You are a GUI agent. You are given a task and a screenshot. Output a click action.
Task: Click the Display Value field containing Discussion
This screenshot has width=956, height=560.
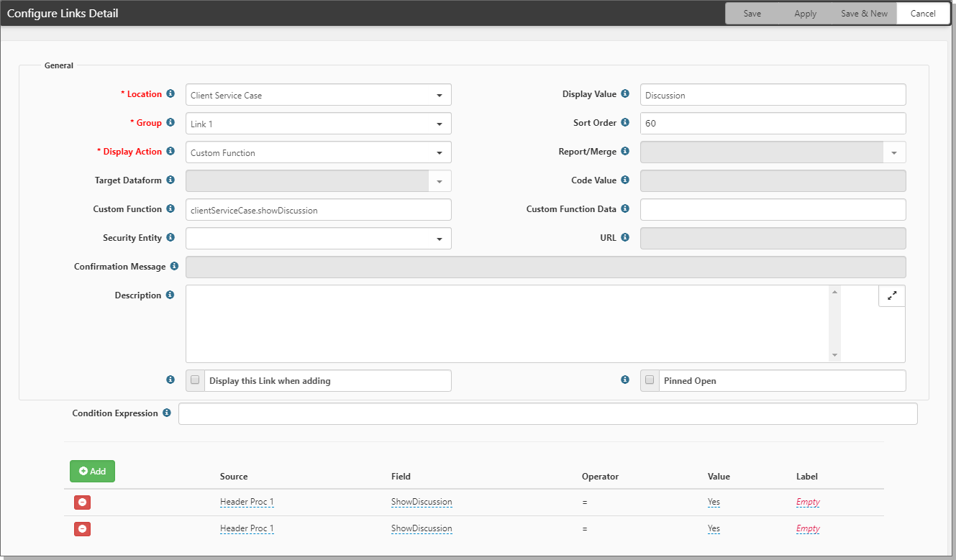point(773,95)
